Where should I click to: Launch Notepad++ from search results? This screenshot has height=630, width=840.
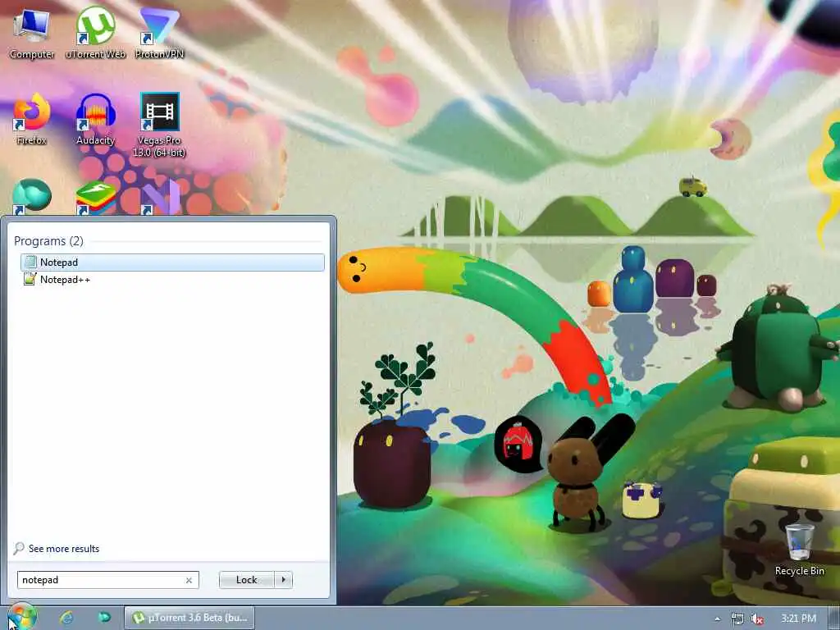[172, 279]
